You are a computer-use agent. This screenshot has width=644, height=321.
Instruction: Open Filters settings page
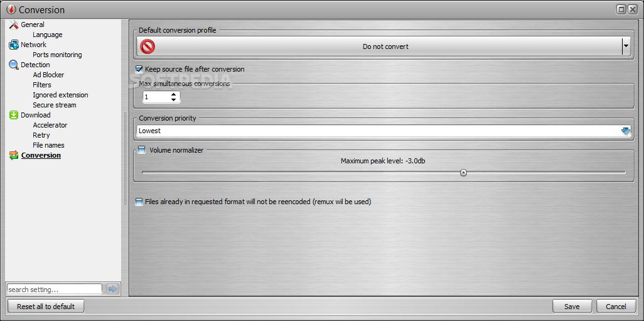pos(42,85)
